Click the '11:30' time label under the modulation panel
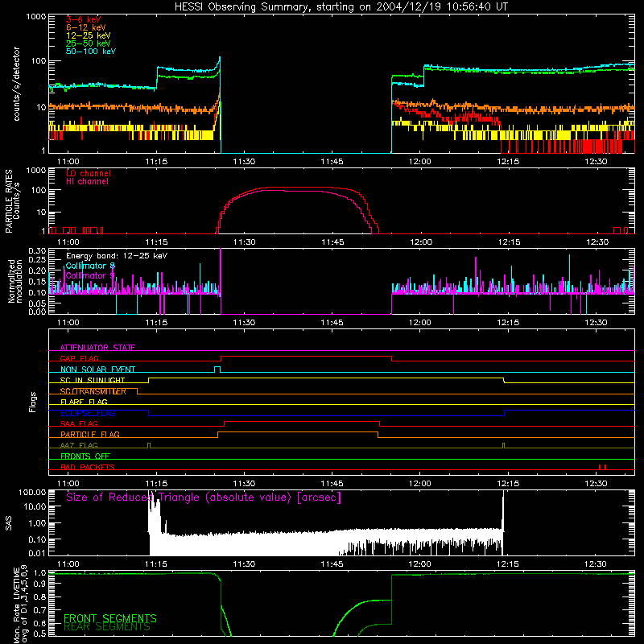644x644 pixels. pyautogui.click(x=244, y=323)
